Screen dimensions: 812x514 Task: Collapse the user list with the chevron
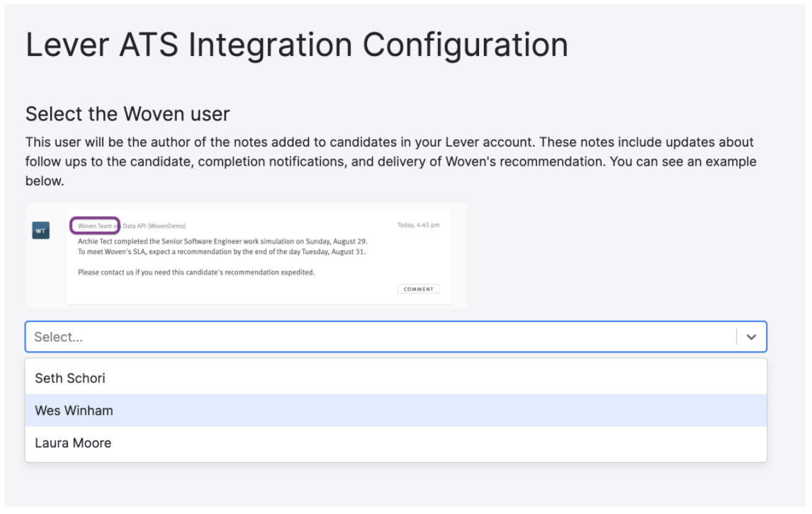click(752, 337)
